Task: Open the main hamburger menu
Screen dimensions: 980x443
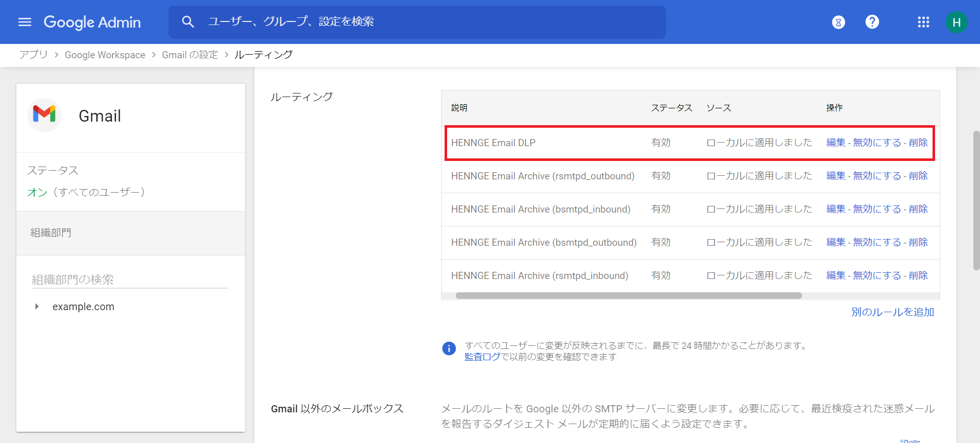Action: pos(24,22)
